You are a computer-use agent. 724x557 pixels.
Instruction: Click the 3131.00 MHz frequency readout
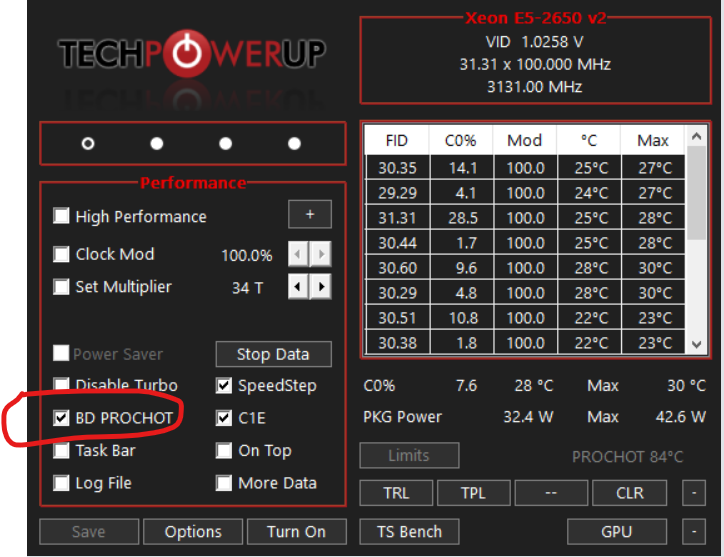point(535,87)
